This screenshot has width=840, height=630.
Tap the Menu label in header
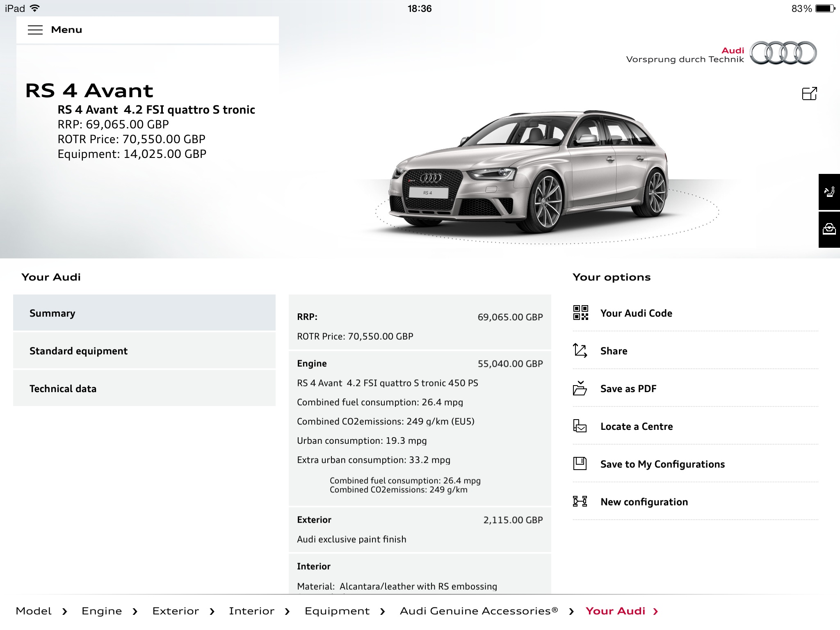point(66,30)
